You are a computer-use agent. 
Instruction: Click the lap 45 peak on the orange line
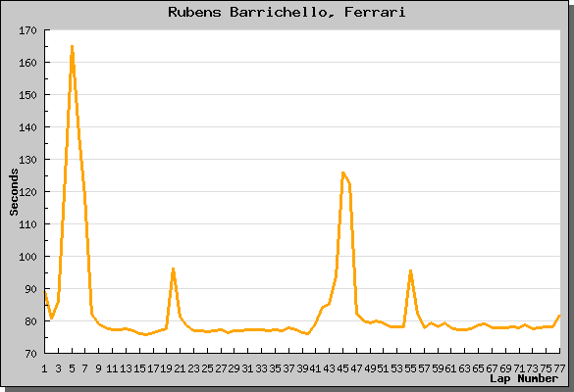(x=343, y=172)
